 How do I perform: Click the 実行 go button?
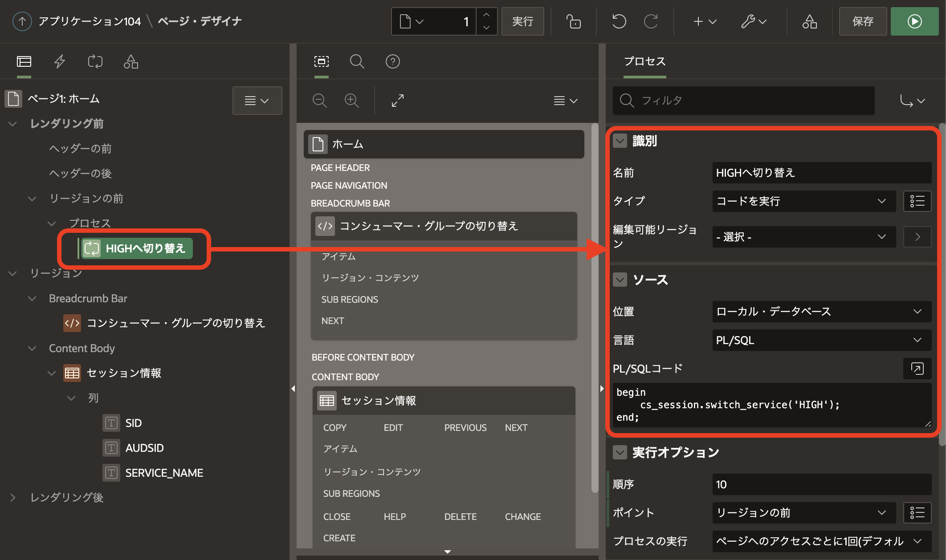(x=522, y=21)
